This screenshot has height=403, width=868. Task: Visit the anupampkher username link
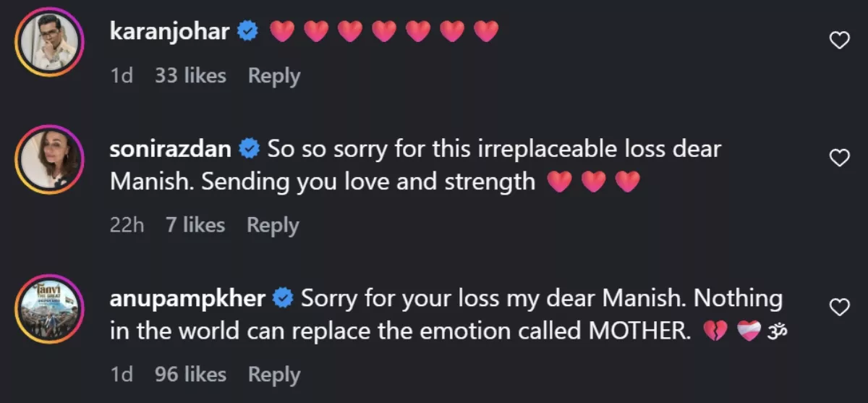(187, 298)
